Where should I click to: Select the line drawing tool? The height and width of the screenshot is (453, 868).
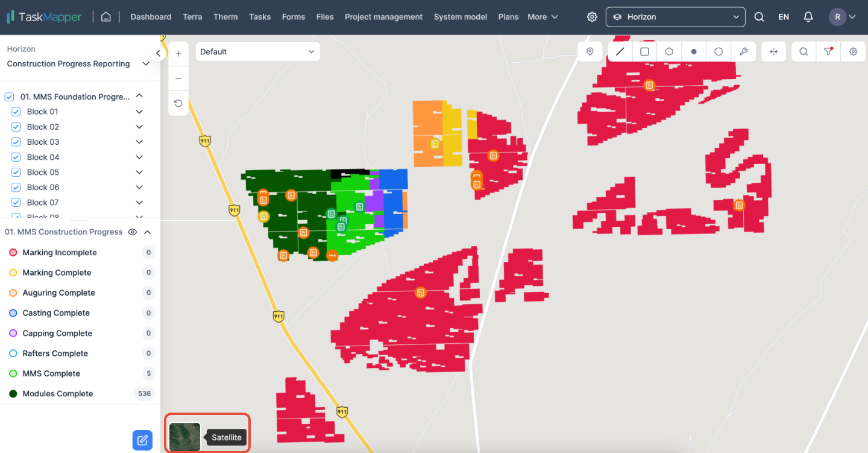click(x=620, y=52)
